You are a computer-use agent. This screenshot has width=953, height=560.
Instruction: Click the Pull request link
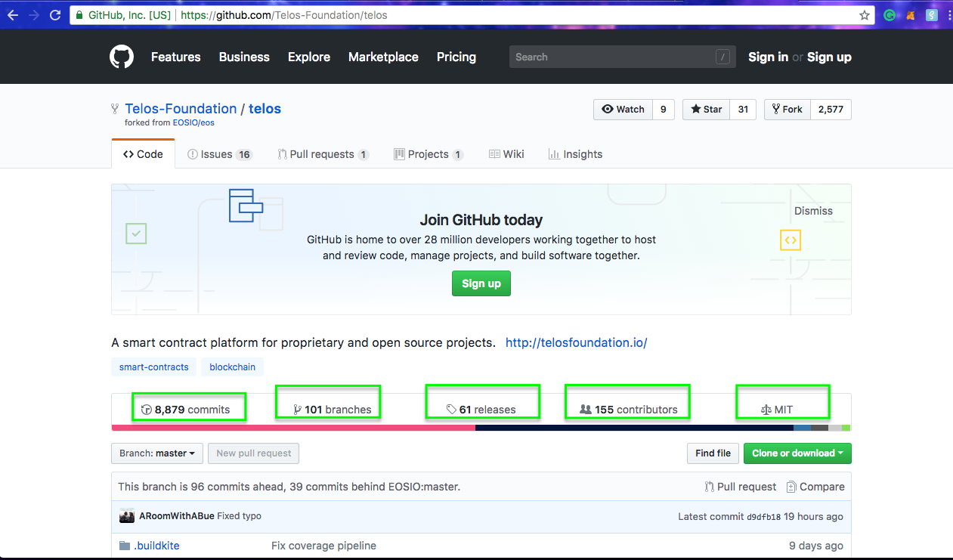pyautogui.click(x=740, y=487)
